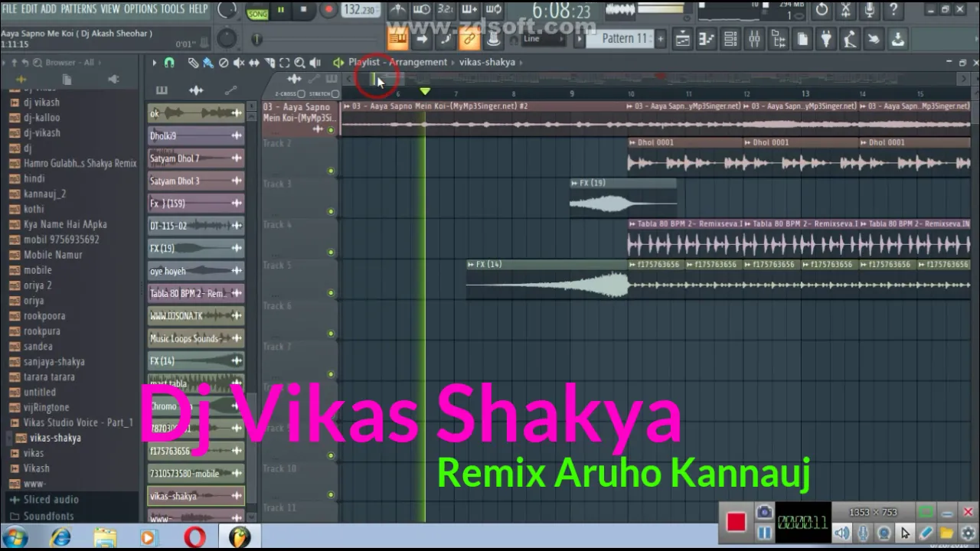Open the VIEW menu
This screenshot has width=980, height=551.
pos(110,8)
